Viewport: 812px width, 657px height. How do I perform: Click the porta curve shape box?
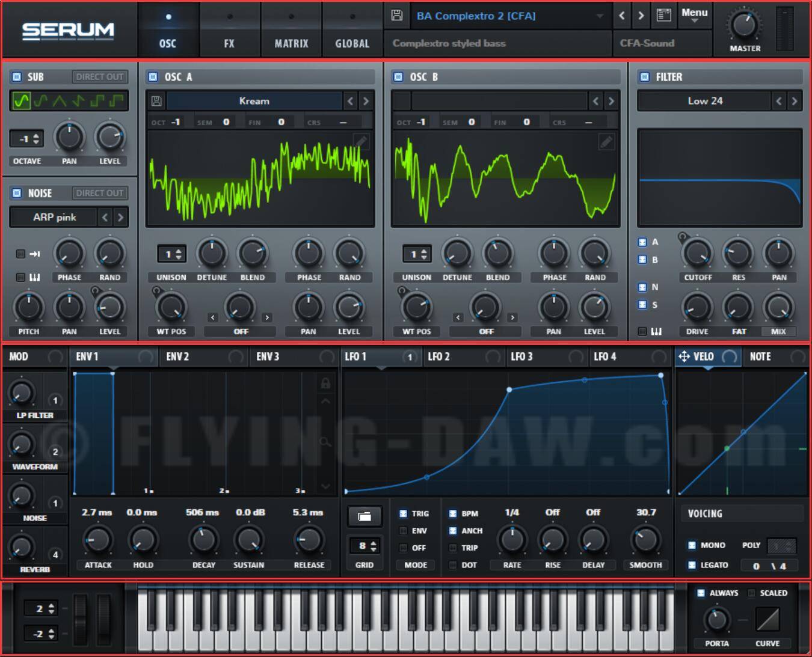tap(767, 619)
